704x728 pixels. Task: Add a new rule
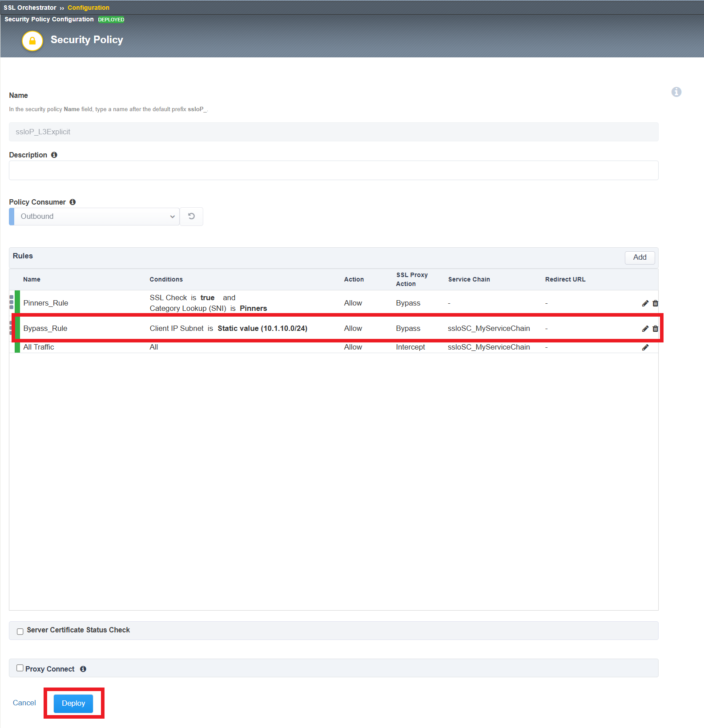[640, 257]
